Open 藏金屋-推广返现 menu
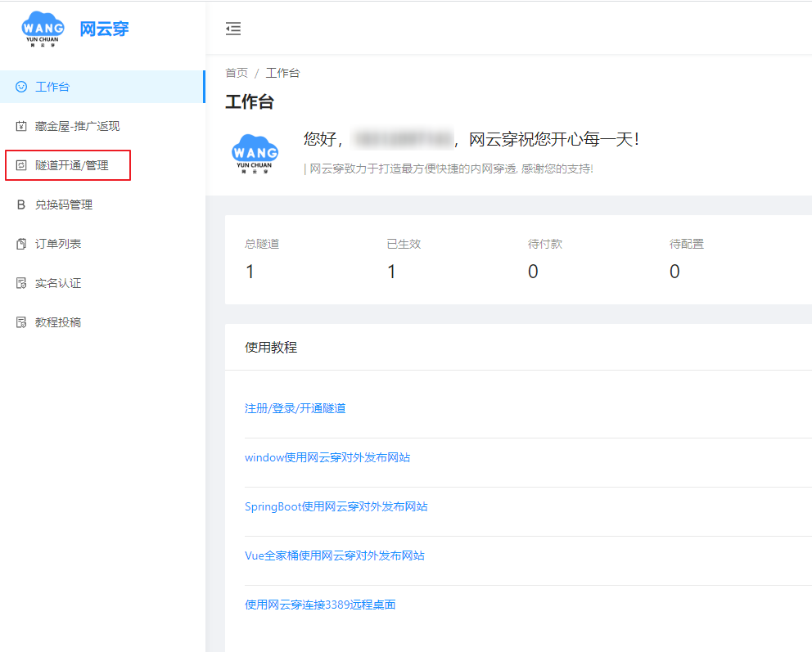Screen dimensions: 812x652 pos(102,126)
